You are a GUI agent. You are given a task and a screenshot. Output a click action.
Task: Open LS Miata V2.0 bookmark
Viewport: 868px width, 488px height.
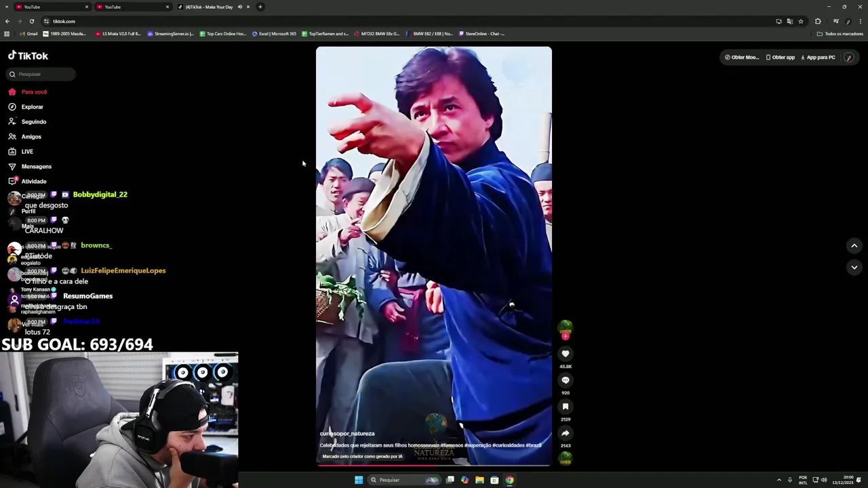tap(119, 34)
